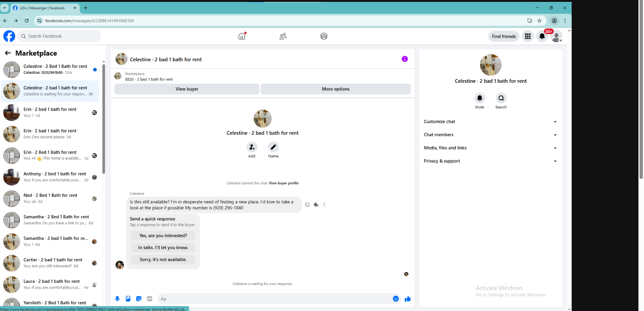Open the Menu grid icon
The width and height of the screenshot is (644, 311).
(x=528, y=36)
